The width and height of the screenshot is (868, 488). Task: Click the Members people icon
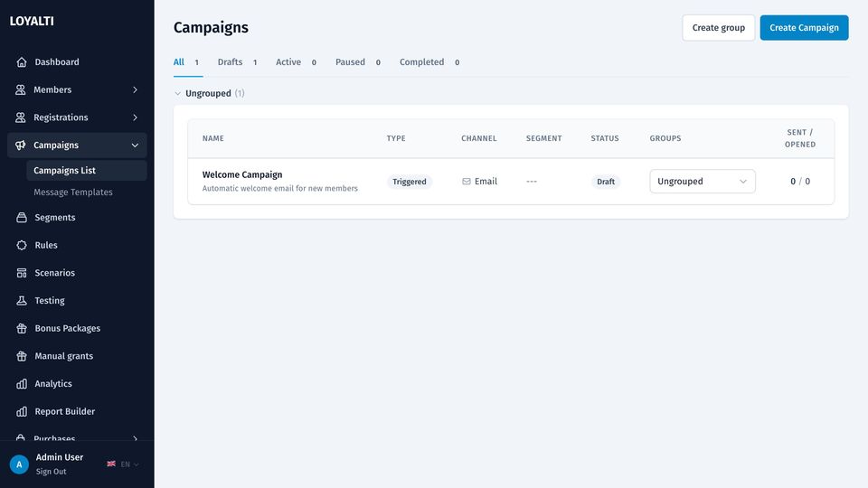pos(21,89)
